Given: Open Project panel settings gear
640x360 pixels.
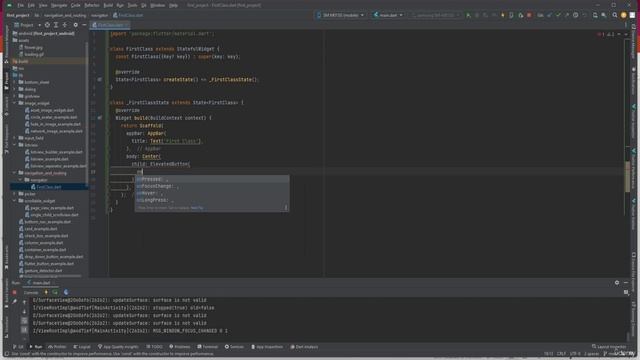Looking at the screenshot, I should pyautogui.click(x=76, y=25).
